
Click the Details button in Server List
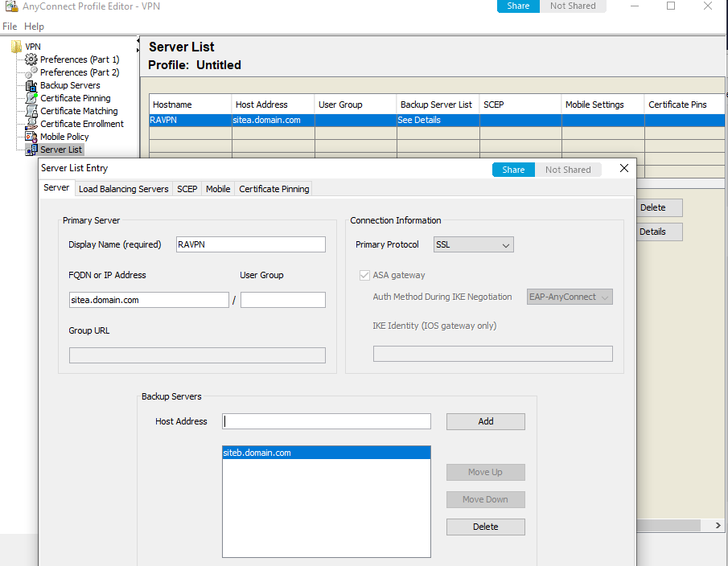pos(660,232)
